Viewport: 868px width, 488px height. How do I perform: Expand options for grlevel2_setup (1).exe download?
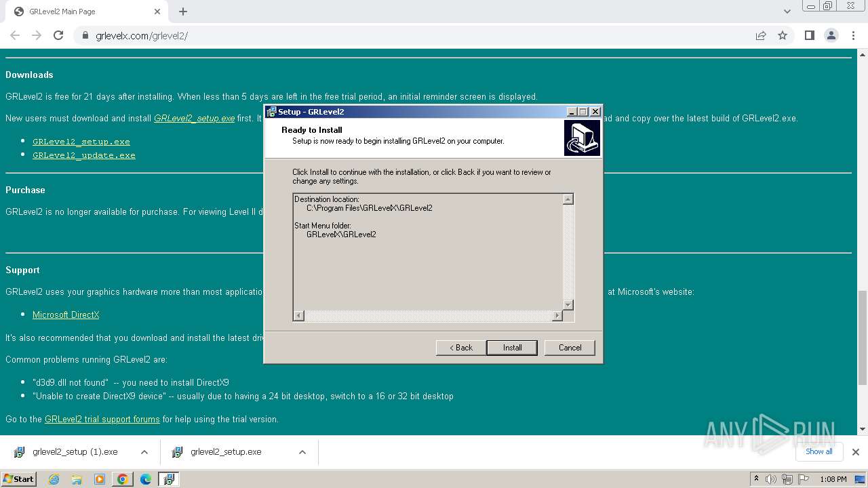144,452
